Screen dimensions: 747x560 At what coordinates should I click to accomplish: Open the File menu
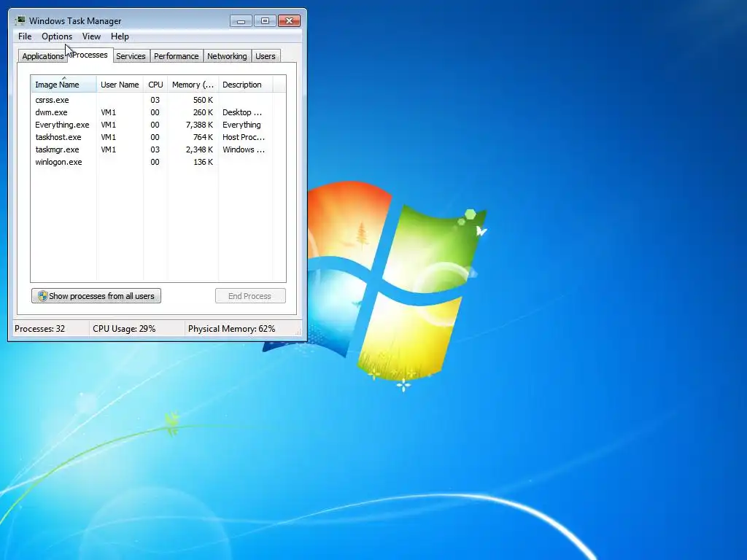(25, 36)
